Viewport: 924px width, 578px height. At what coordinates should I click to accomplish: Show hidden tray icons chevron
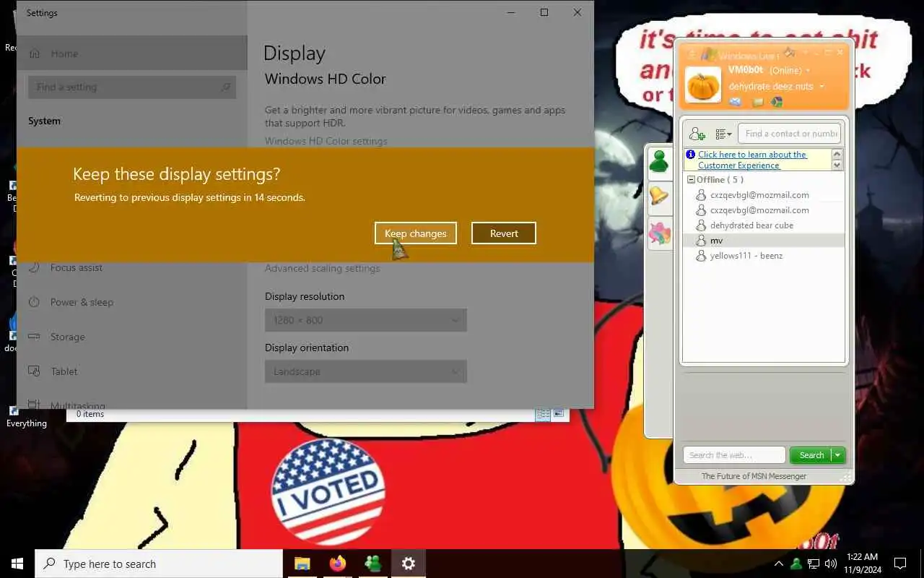coord(778,564)
